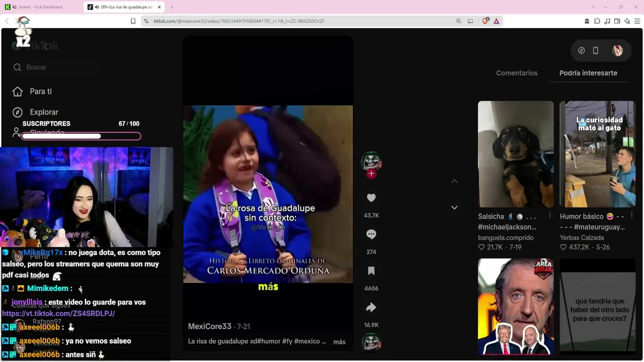The image size is (644, 362).
Task: Open the browser extensions puzzle icon
Action: (x=597, y=21)
